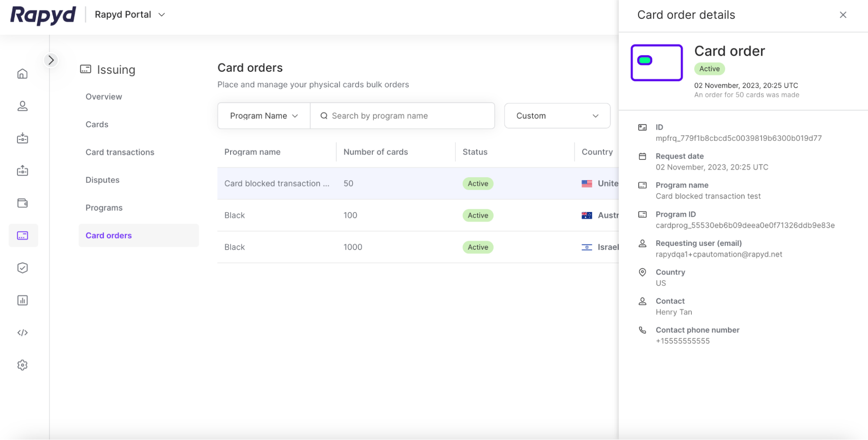Screen dimensions: 868x440
Task: Open the shield checkmark sidebar icon
Action: click(23, 268)
